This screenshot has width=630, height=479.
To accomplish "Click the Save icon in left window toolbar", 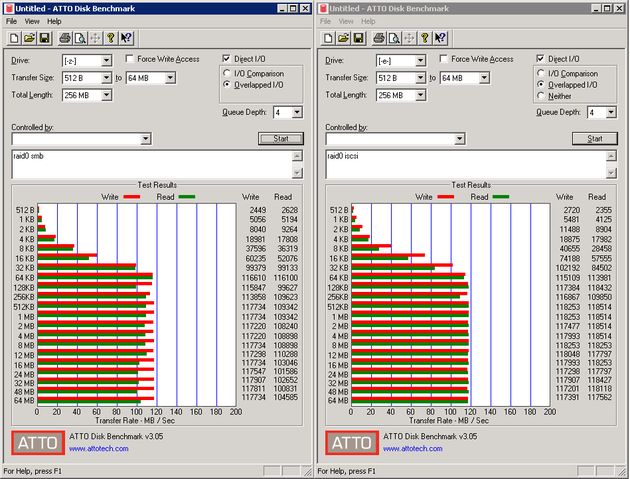I will coord(44,38).
